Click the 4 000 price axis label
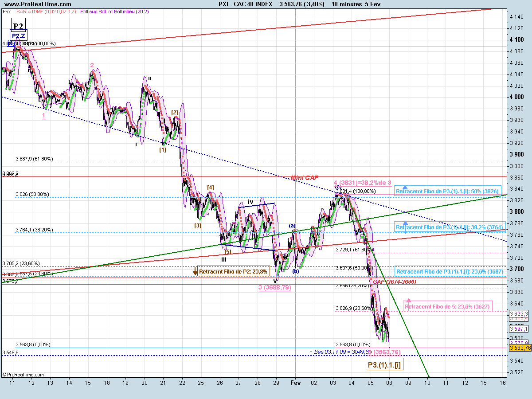This screenshot has width=532, height=399. (x=517, y=97)
